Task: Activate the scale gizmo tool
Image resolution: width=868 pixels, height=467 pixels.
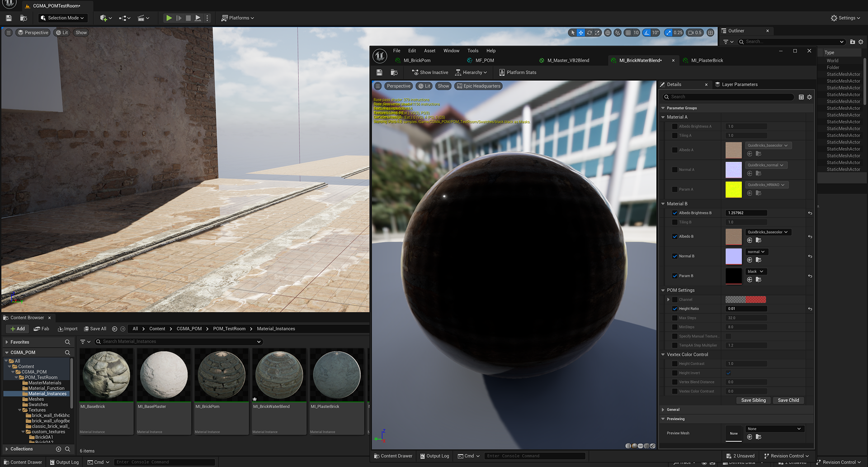Action: click(x=597, y=33)
